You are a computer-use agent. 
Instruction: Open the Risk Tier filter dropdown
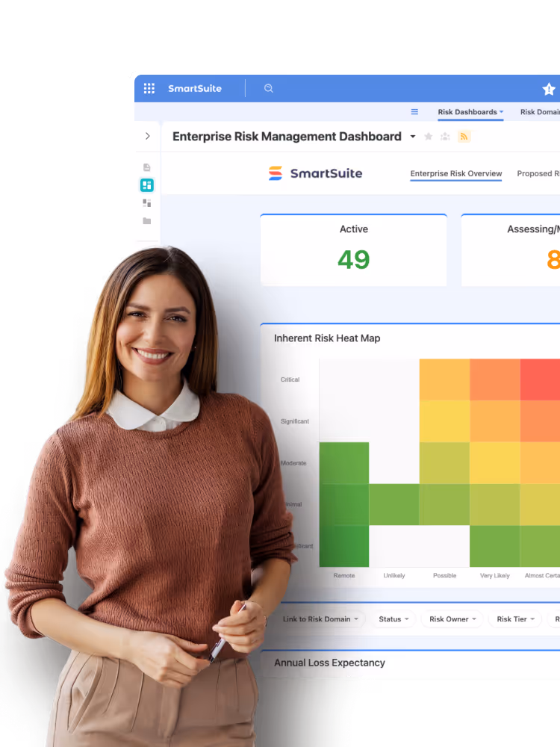tap(515, 619)
